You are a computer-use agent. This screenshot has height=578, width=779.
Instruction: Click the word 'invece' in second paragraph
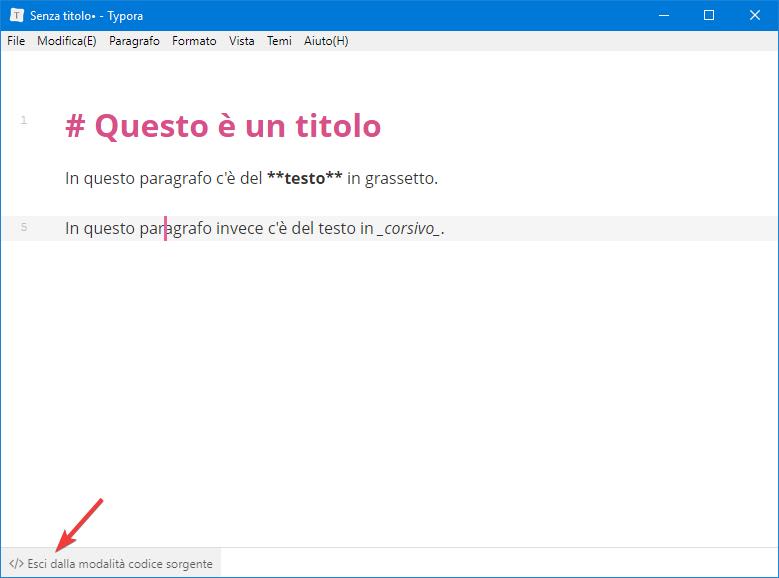239,228
